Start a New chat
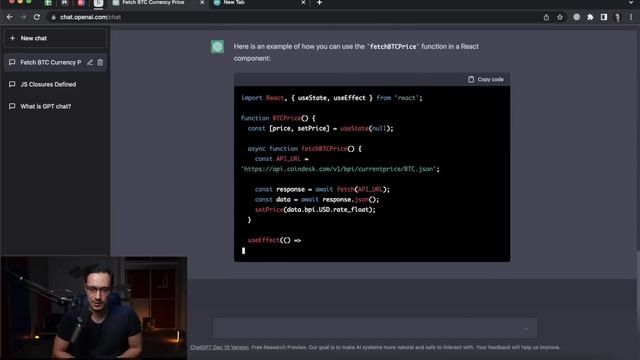This screenshot has width=640, height=360. [55, 38]
